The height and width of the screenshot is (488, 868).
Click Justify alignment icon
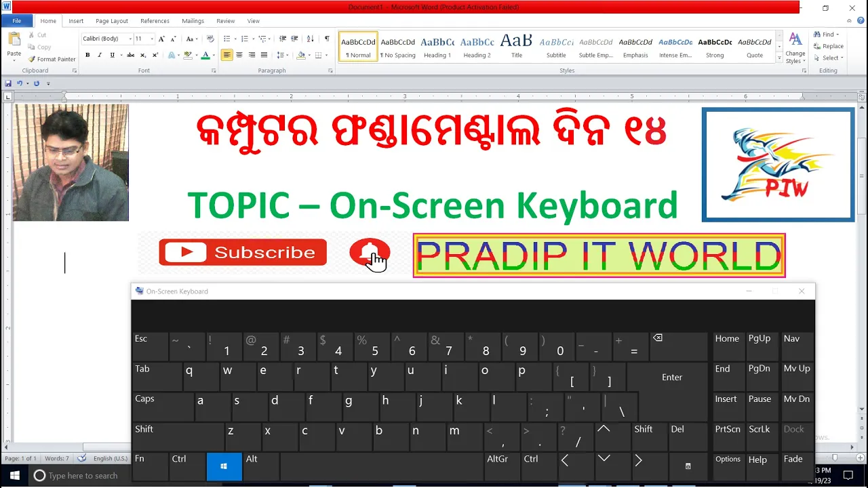point(264,55)
